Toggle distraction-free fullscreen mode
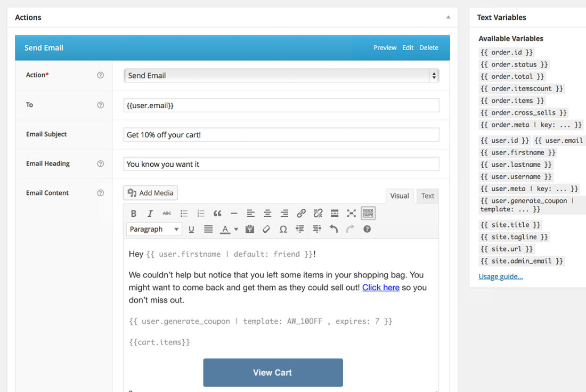 pyautogui.click(x=351, y=213)
